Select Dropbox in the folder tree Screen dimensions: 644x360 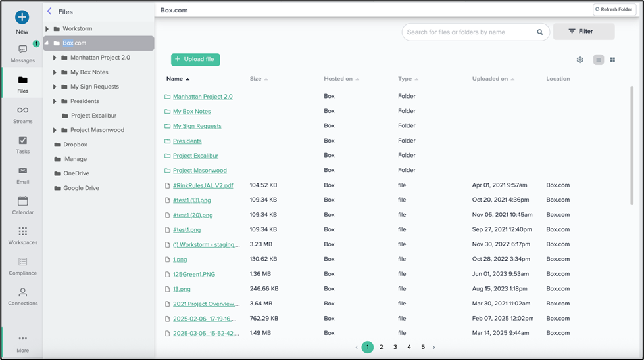coord(75,145)
